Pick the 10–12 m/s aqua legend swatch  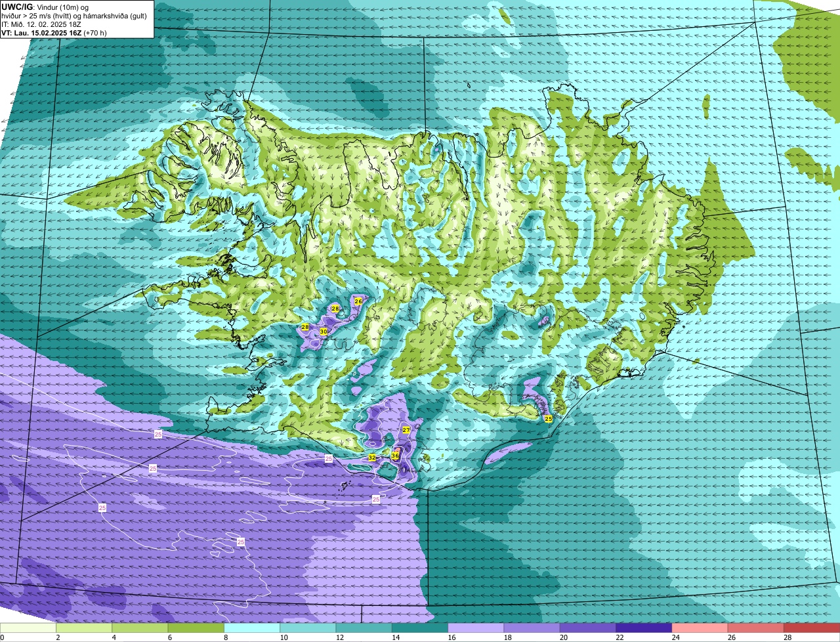point(308,628)
